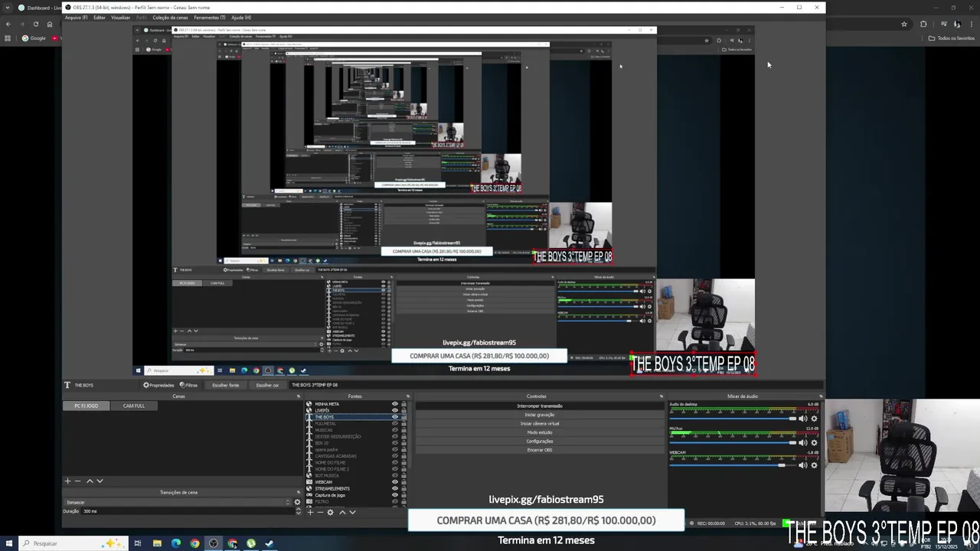Open the Ajuda menu
This screenshot has height=551, width=980.
pyautogui.click(x=241, y=18)
